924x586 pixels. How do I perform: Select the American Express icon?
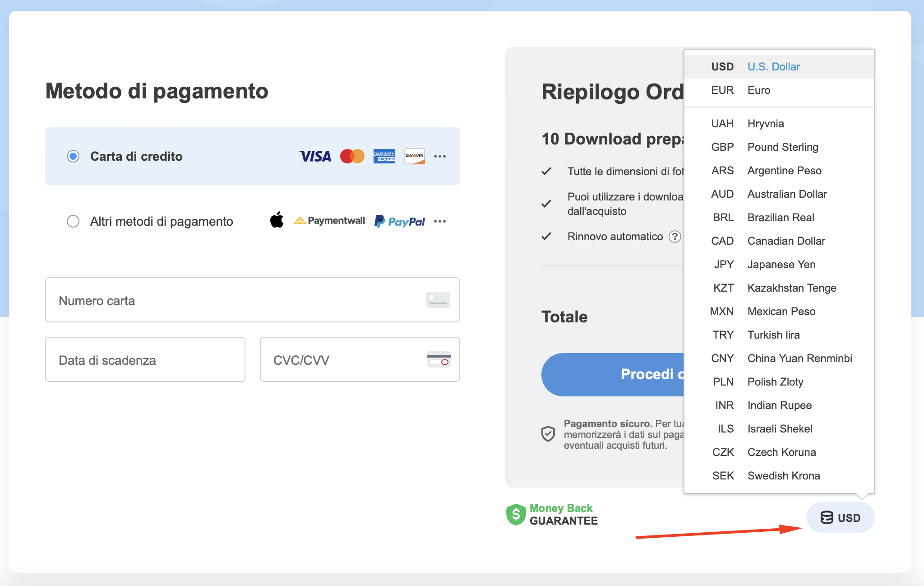(384, 156)
